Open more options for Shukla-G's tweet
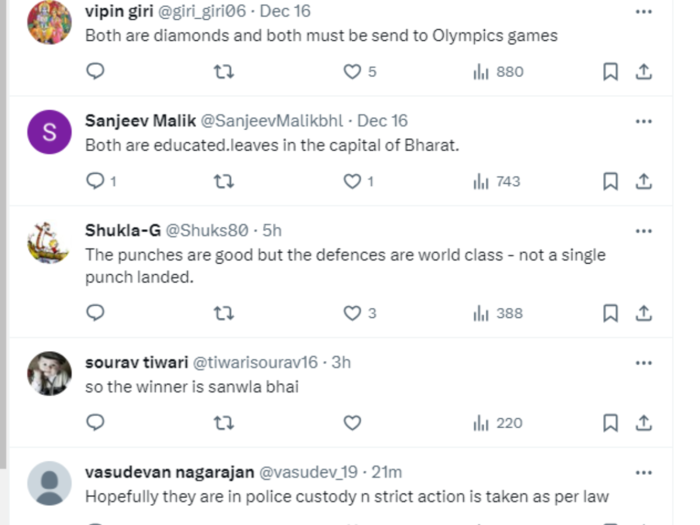Screen dimensions: 700x525 (x=644, y=231)
